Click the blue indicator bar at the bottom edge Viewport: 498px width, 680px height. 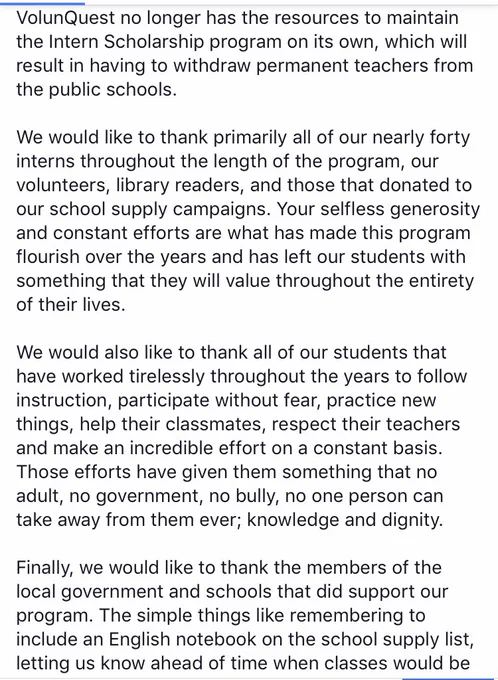click(x=450, y=679)
